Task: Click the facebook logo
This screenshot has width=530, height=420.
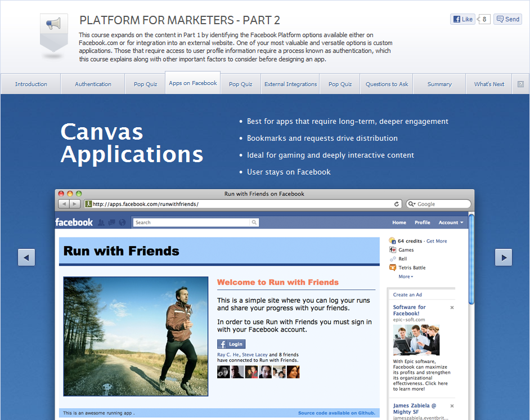Action: (x=74, y=222)
